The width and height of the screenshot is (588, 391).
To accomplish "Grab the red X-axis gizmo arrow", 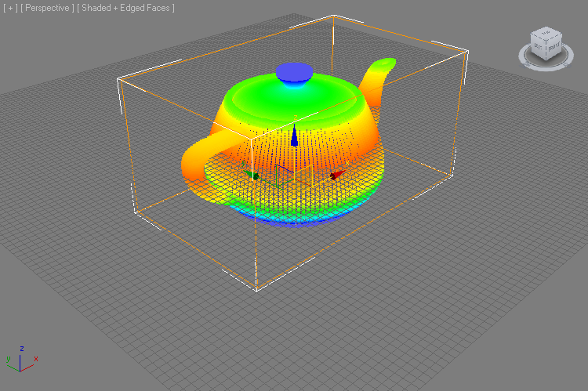I will [x=337, y=175].
